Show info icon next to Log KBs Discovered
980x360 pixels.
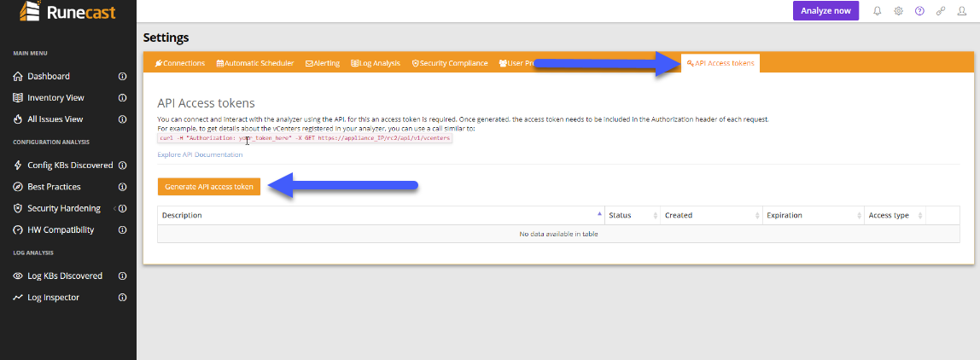123,276
